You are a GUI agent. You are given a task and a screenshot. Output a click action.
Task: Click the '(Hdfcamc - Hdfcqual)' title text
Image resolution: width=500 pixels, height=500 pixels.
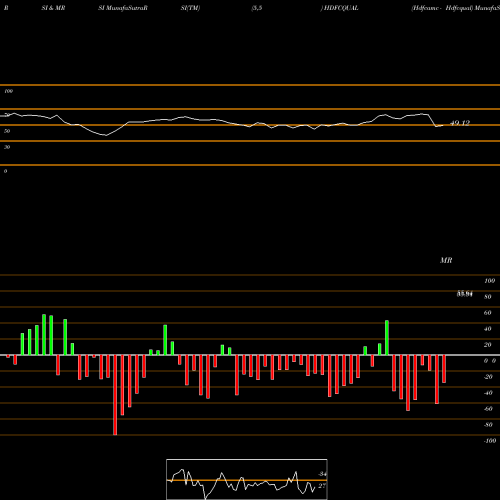point(442,8)
